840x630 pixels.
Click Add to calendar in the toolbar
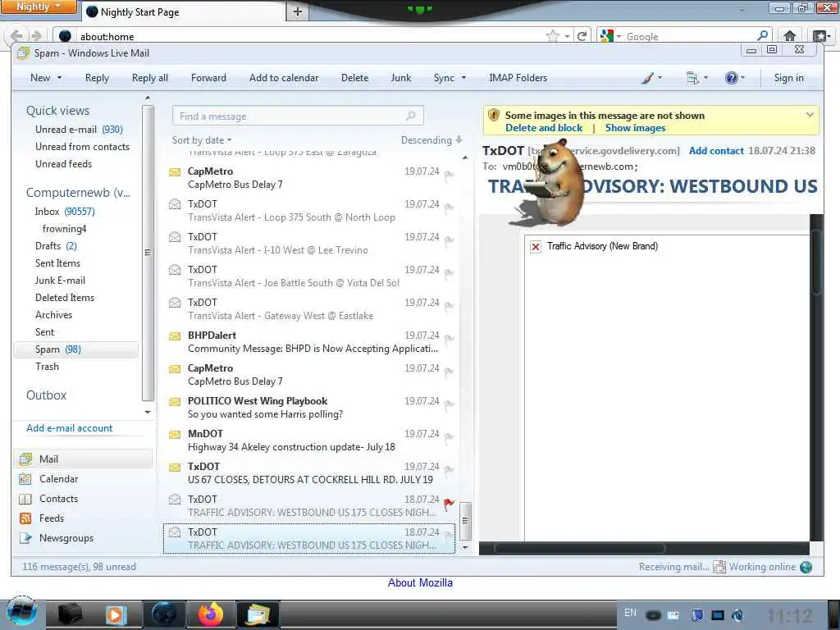[283, 78]
